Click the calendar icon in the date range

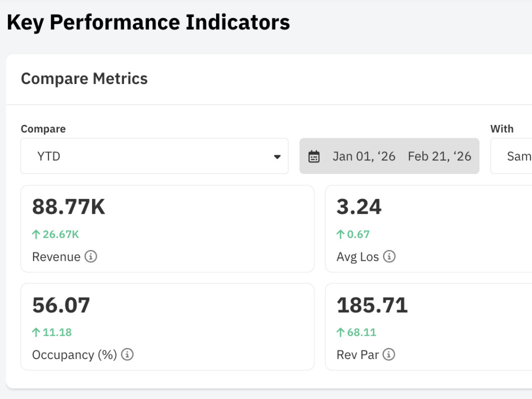pos(314,156)
